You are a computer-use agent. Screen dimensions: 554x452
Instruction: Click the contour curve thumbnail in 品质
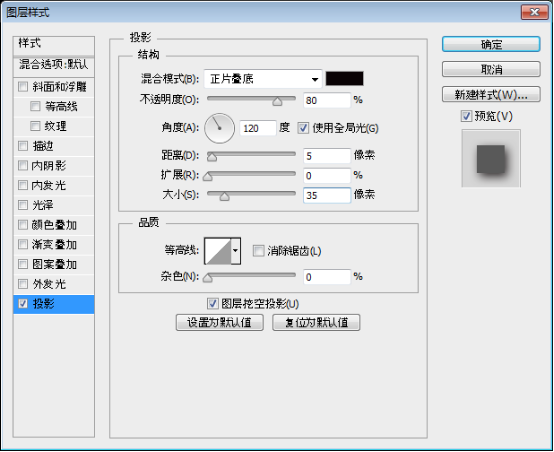click(218, 251)
